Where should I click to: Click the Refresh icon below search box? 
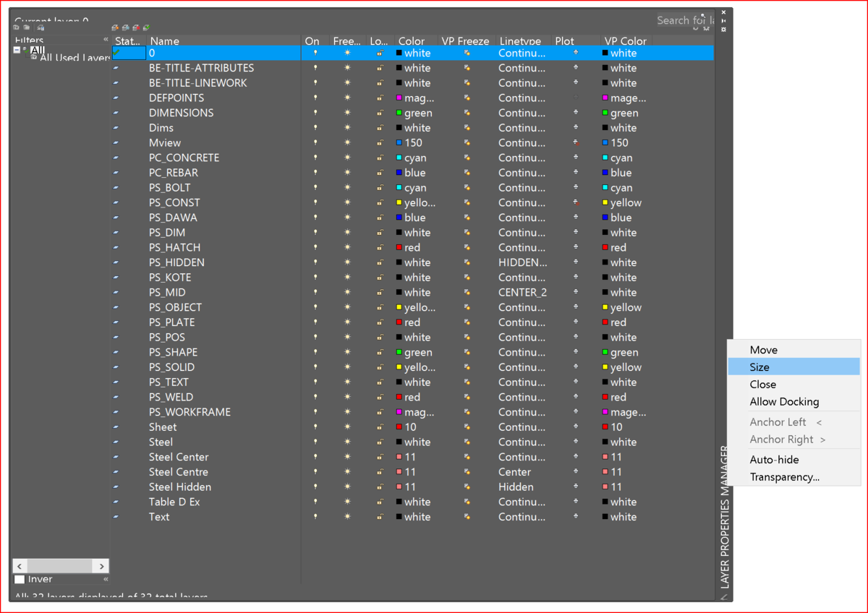click(x=697, y=28)
